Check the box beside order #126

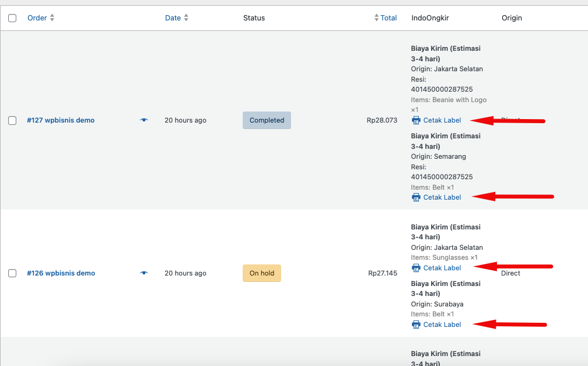tap(12, 273)
